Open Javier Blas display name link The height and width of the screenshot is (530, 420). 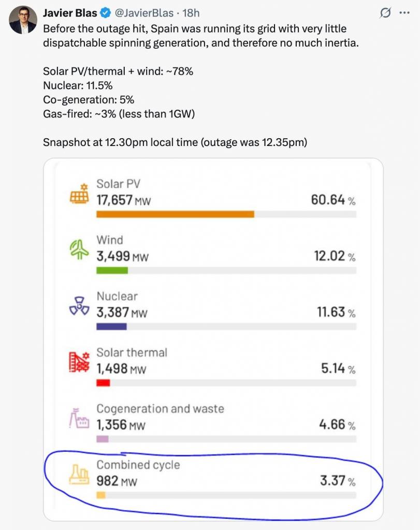click(x=70, y=13)
